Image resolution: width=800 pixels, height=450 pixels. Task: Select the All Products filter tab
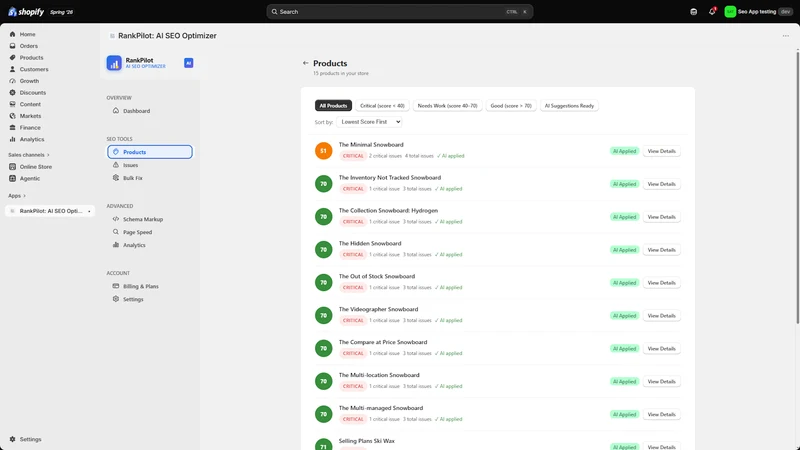tap(333, 106)
